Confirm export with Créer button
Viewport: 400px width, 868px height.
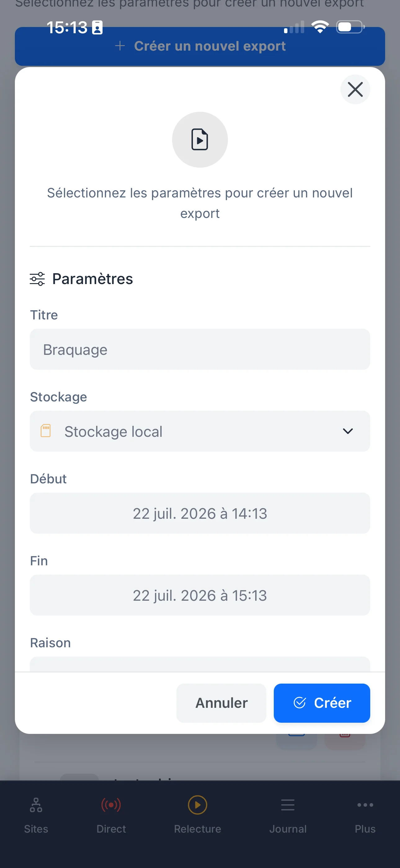coord(322,703)
